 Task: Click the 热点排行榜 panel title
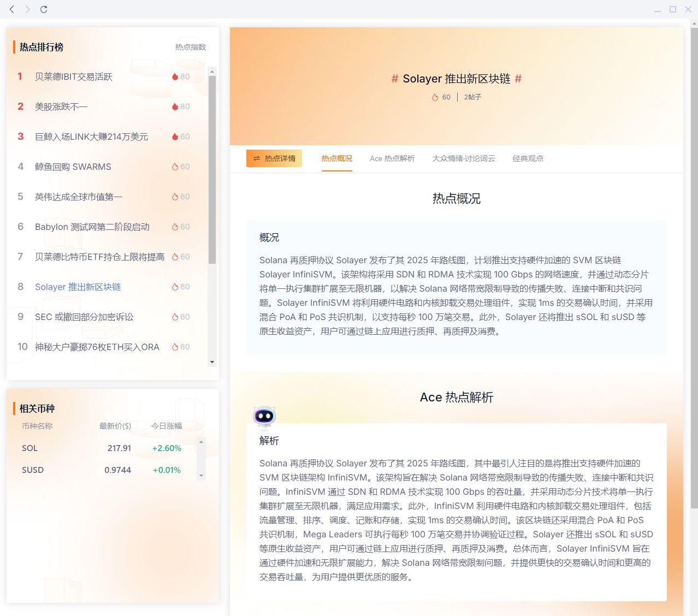click(42, 47)
